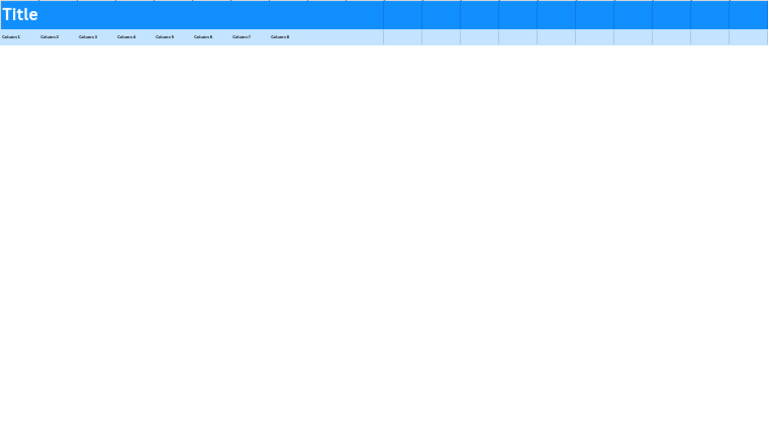Screen dimensions: 768x431
Task: Select the 'Title' heading cell
Action: [x=20, y=15]
